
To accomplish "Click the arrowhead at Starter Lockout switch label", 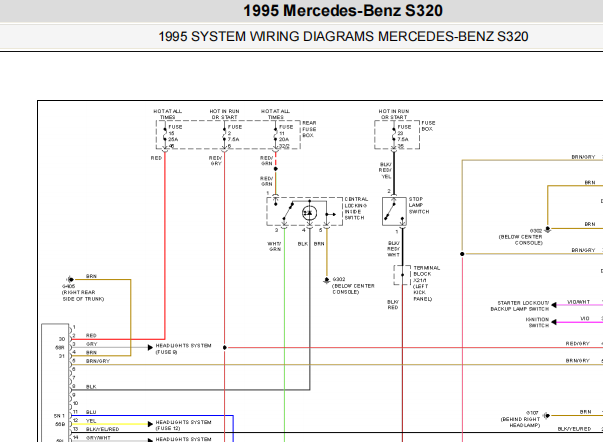I will point(554,305).
